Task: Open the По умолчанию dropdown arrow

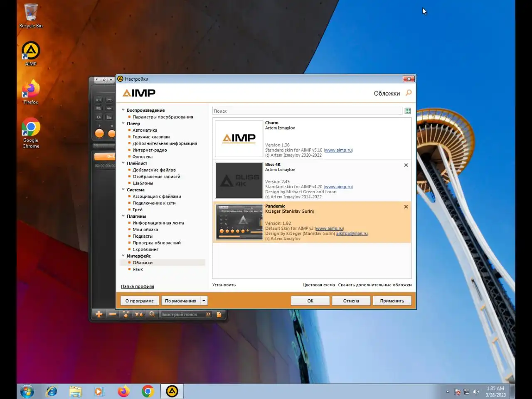Action: 204,300
